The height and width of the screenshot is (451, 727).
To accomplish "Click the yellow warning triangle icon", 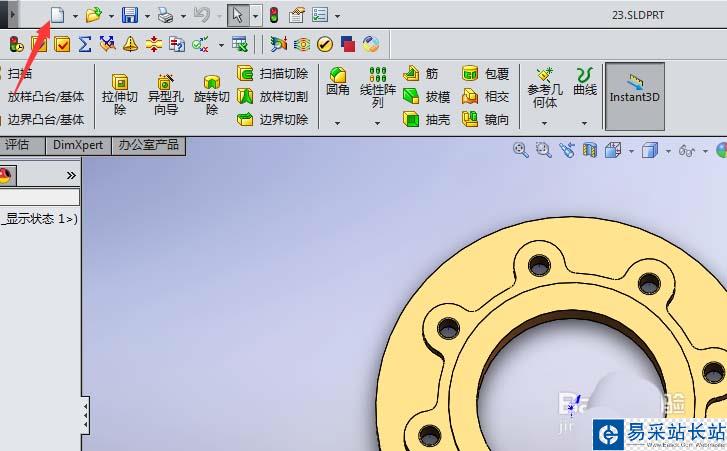I will pyautogui.click(x=130, y=44).
